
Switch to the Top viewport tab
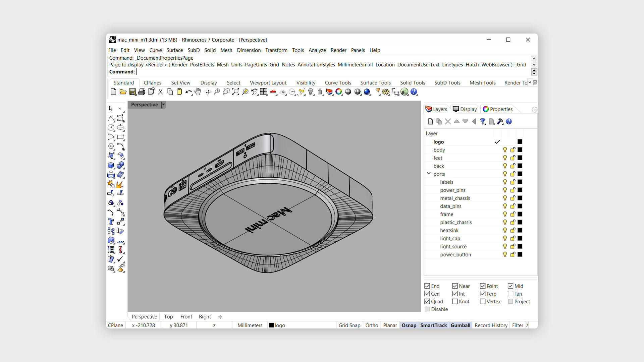(x=168, y=317)
